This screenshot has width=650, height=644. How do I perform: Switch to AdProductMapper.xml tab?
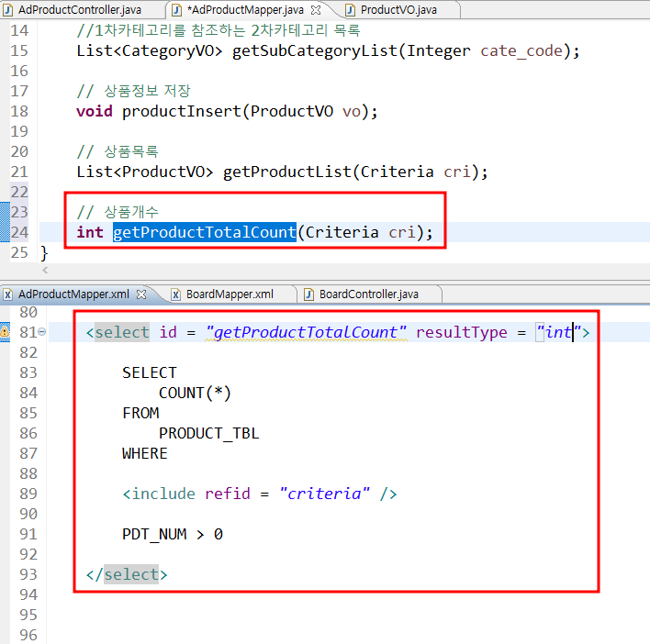[x=73, y=294]
